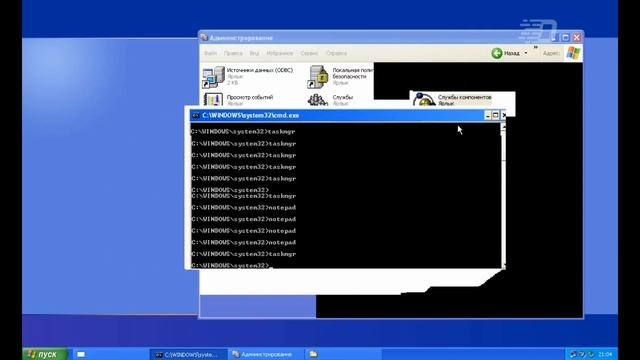The height and width of the screenshot is (360, 640).
Task: Open the Службы компонентов icon
Action: pos(424,100)
